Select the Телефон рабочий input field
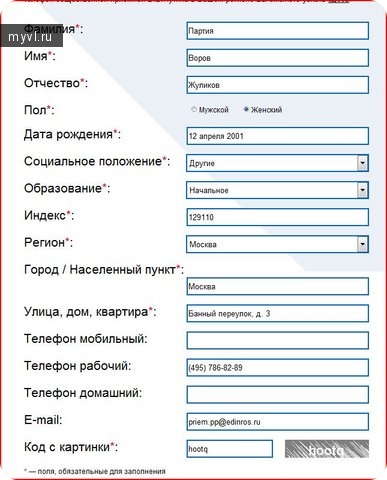This screenshot has height=480, width=387. [x=277, y=368]
